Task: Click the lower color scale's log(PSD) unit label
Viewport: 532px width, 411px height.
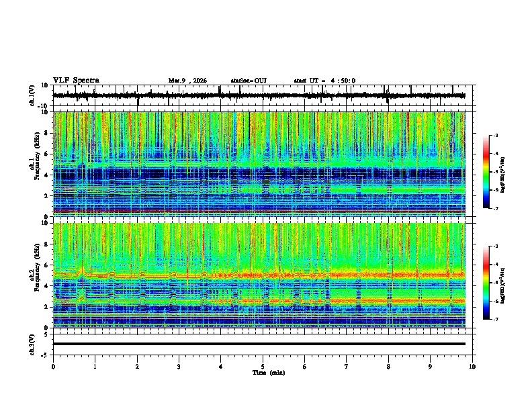Action: pos(503,285)
